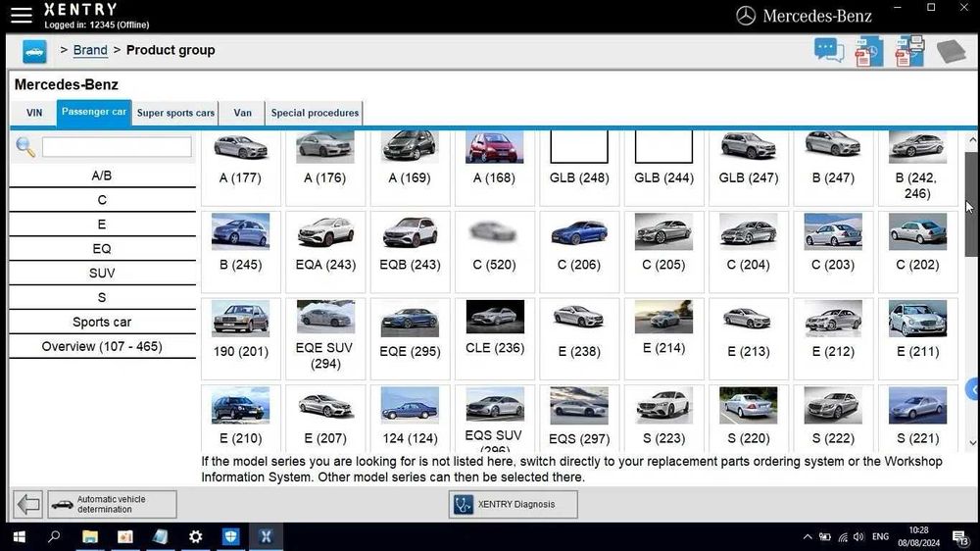This screenshot has height=551, width=980.
Task: Open the Special procedures tab
Action: coord(315,113)
